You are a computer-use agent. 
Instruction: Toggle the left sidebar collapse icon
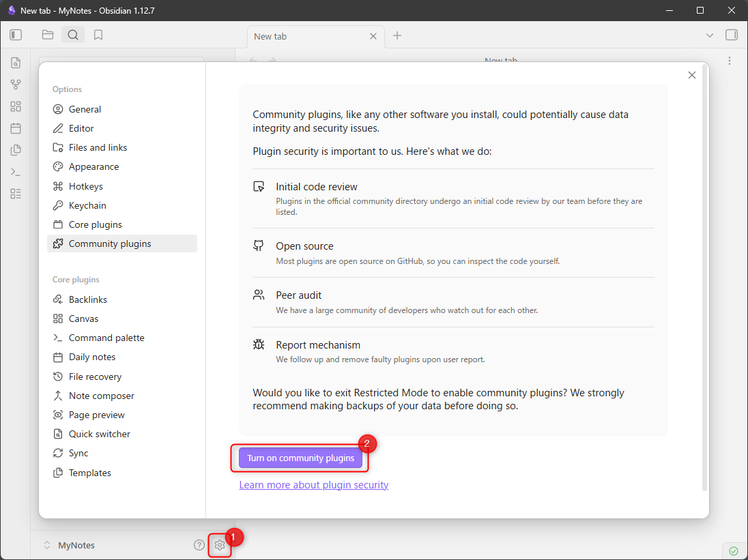(x=16, y=35)
